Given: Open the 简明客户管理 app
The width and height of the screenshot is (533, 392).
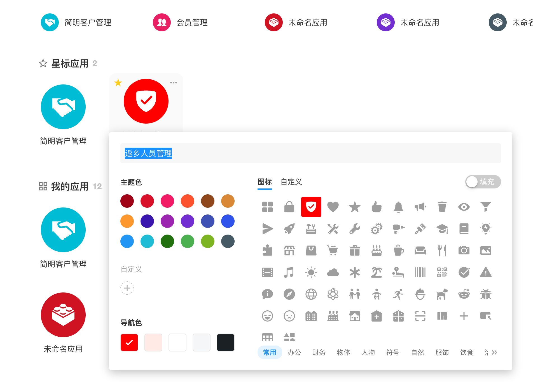Looking at the screenshot, I should (63, 107).
